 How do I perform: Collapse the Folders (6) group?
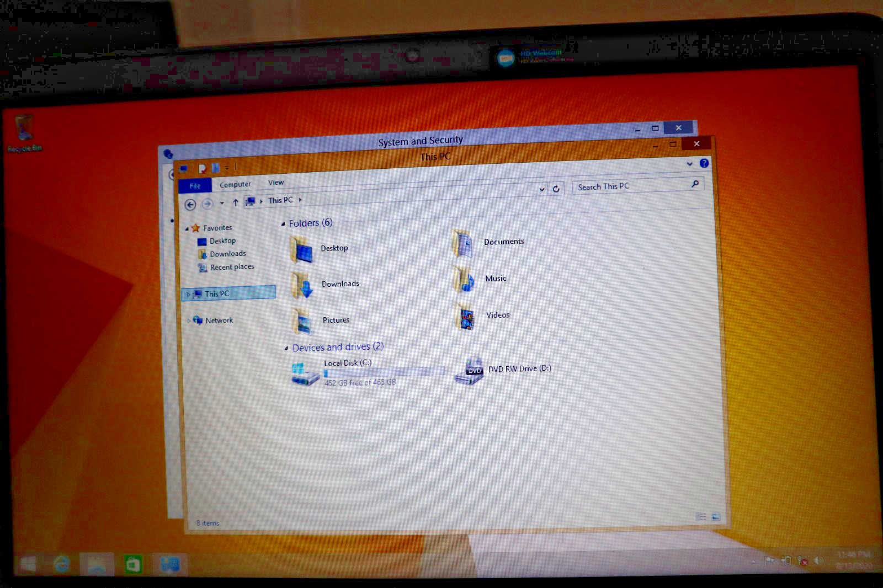283,224
